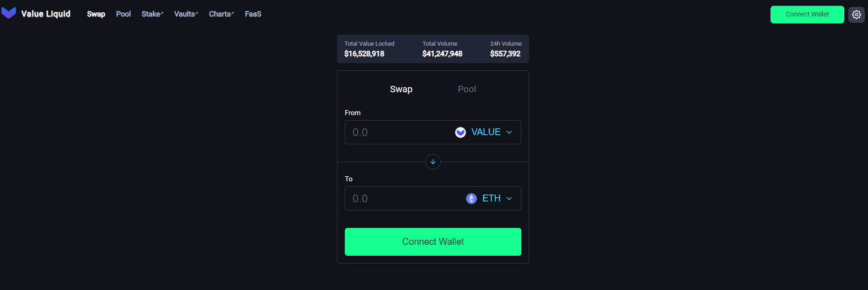Open Pool in the top navigation
This screenshot has height=290, width=868.
(123, 14)
